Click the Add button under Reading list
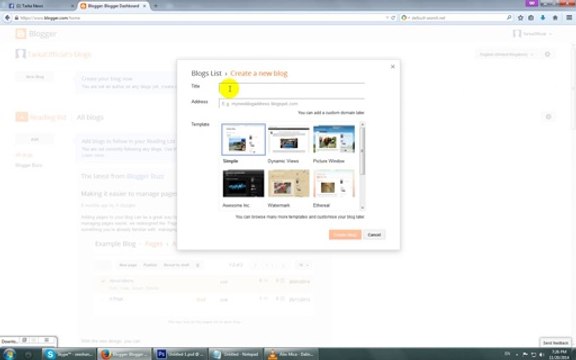The width and height of the screenshot is (576, 360). [35, 139]
